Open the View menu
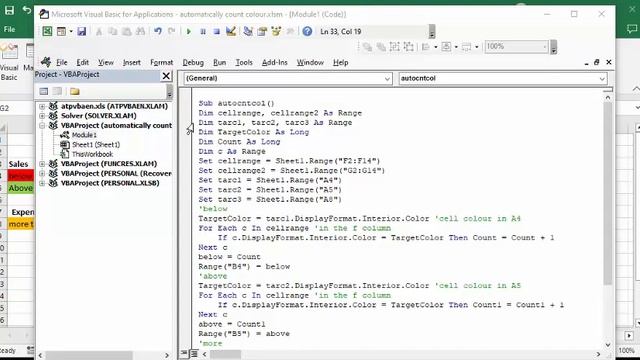This screenshot has width=640, height=360. click(106, 62)
